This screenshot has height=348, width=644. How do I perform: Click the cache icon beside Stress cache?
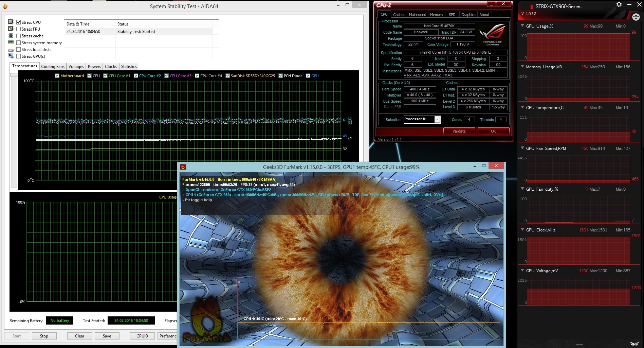pos(11,36)
